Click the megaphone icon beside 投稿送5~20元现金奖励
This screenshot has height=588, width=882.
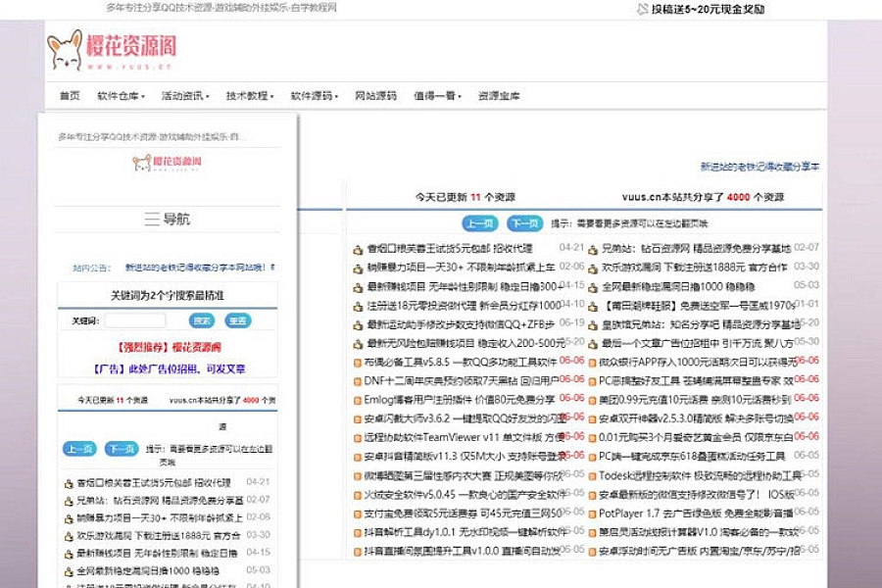pyautogui.click(x=642, y=9)
